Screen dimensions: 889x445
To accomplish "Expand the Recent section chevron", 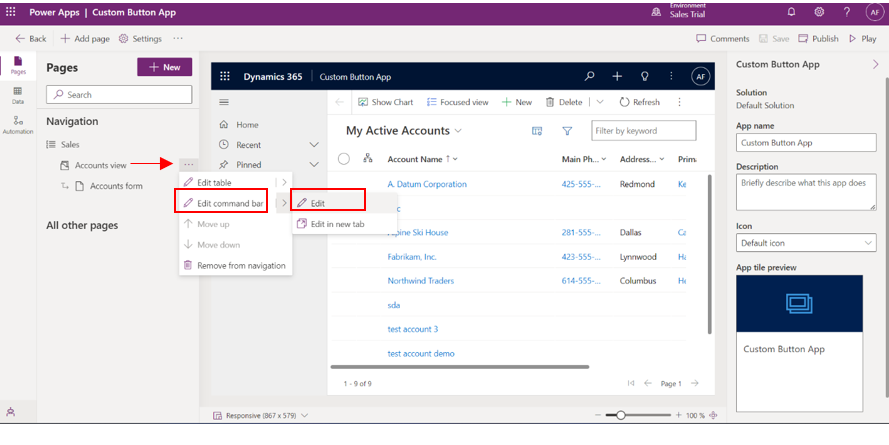I will point(314,145).
